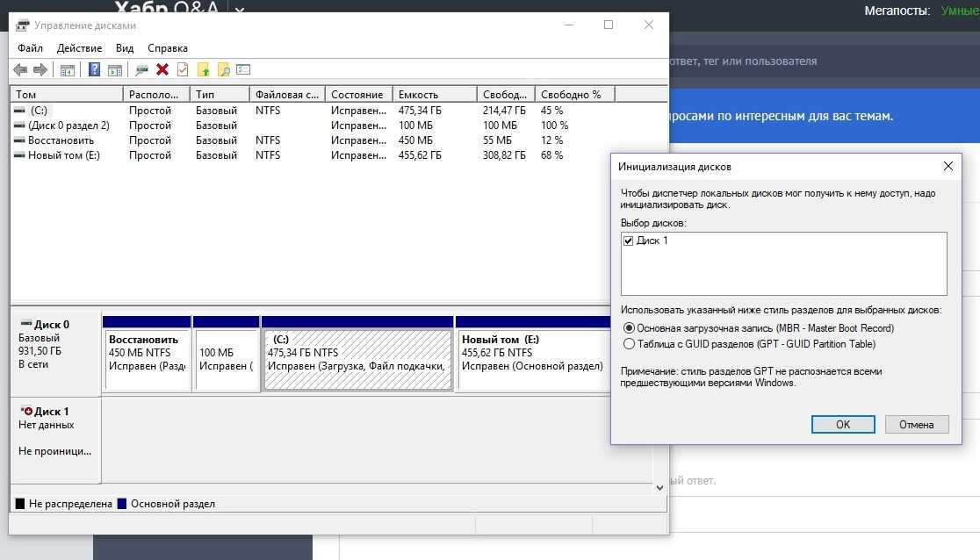Viewport: 980px width, 560px height.
Task: Sort by Состояние column header
Action: (359, 95)
